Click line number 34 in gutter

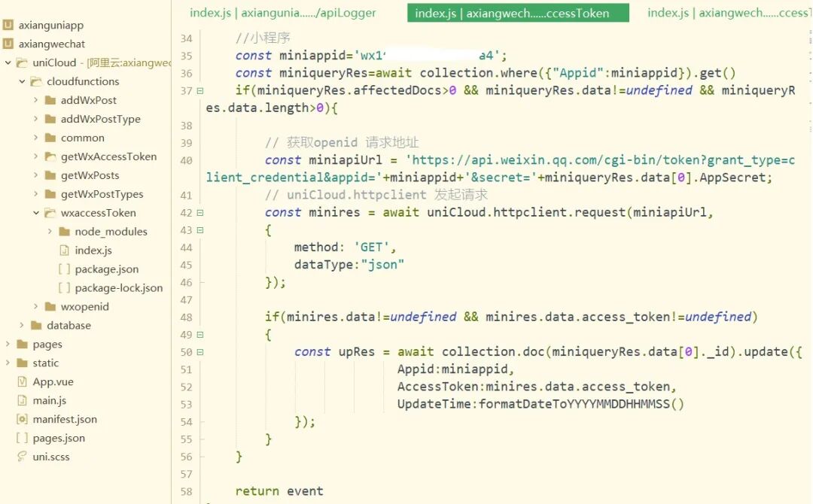[x=186, y=38]
